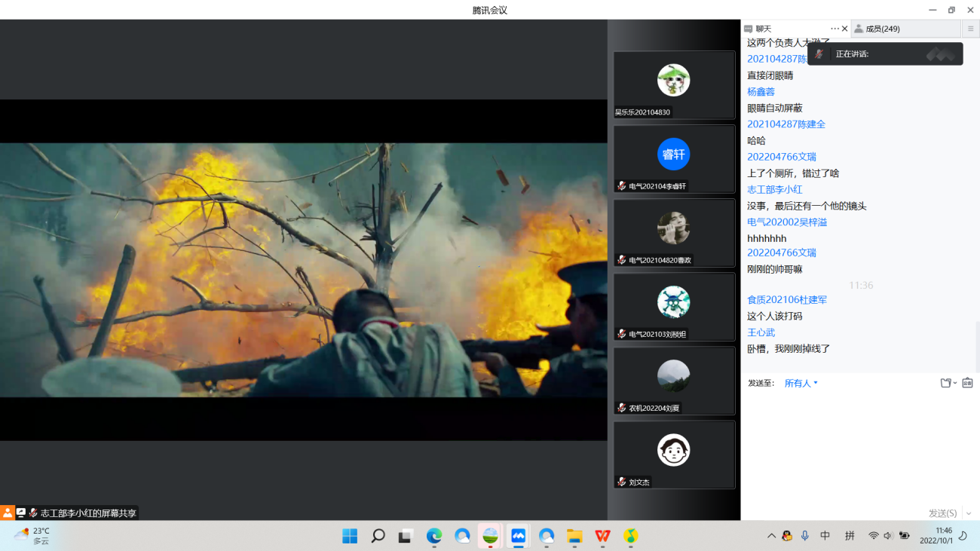Click the 发送(S) send button
Screen dimensions: 980x551
[x=942, y=513]
